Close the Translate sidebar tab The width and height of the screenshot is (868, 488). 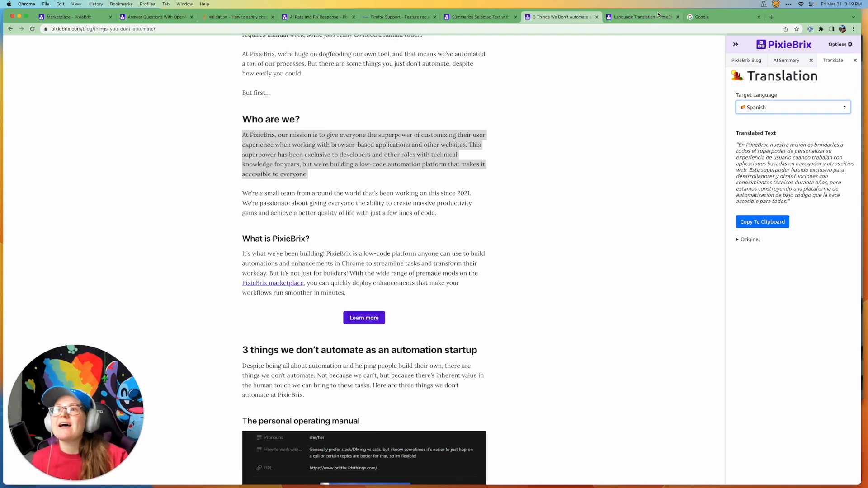(x=855, y=60)
